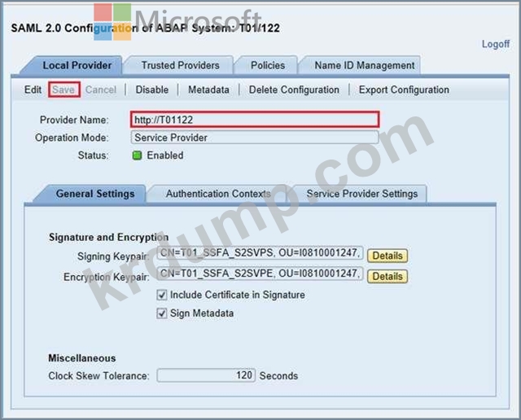This screenshot has height=420, width=521.
Task: Click the Operation Mode field
Action: [x=255, y=138]
